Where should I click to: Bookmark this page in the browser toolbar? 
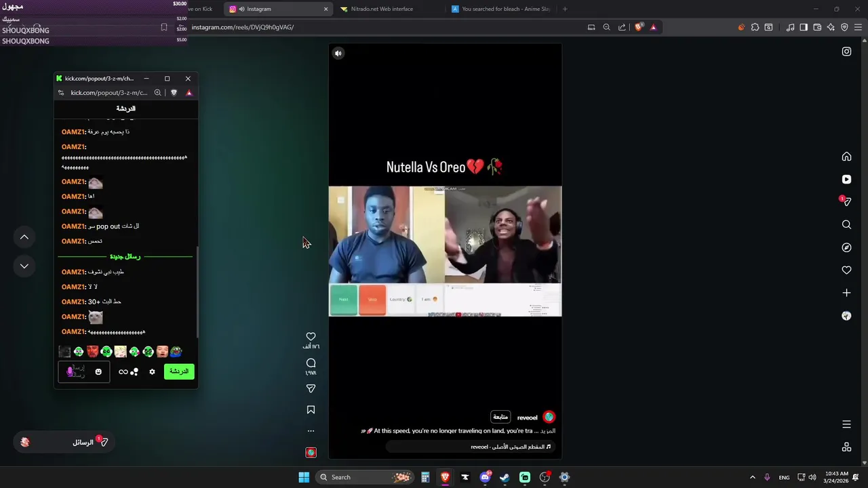[x=163, y=27]
